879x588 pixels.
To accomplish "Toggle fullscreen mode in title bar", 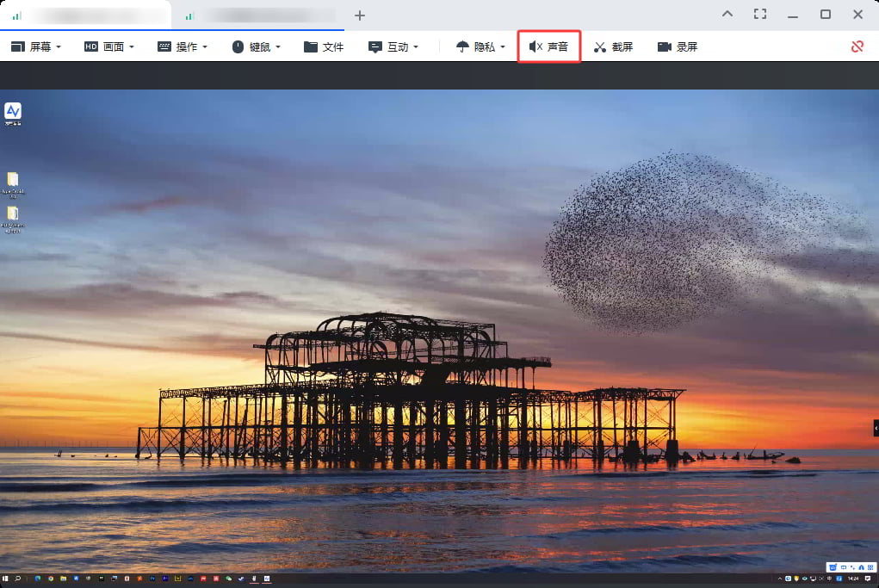I will point(759,14).
